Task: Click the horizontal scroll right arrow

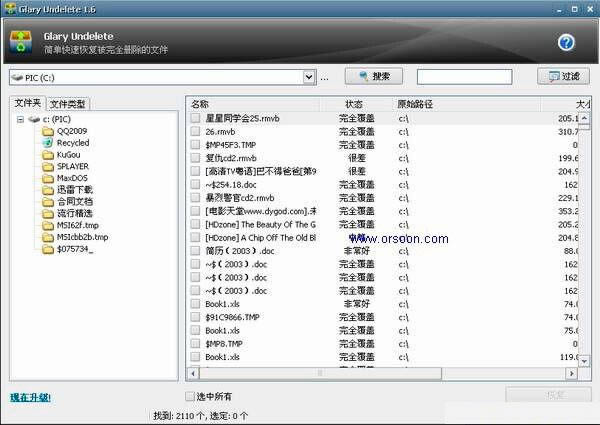Action: pos(571,373)
